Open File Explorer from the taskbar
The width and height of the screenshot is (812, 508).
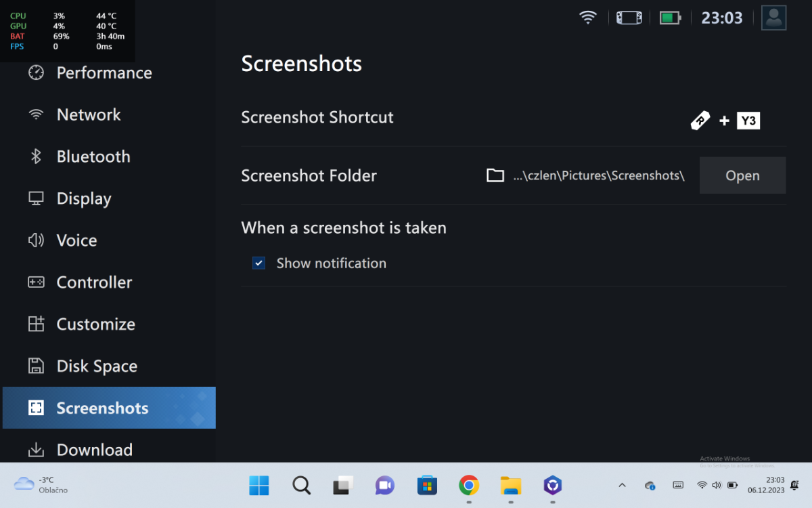click(510, 485)
